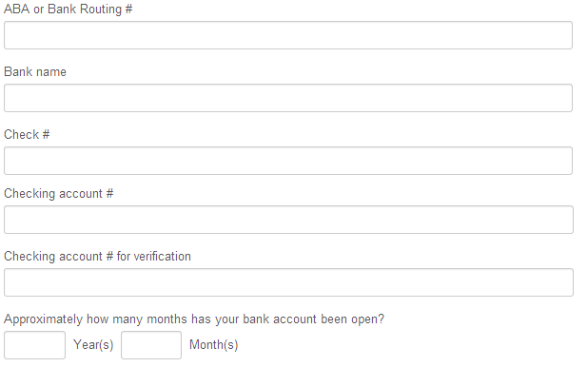The height and width of the screenshot is (367, 588).
Task: Activate the field below 'Bank name'
Action: (288, 98)
